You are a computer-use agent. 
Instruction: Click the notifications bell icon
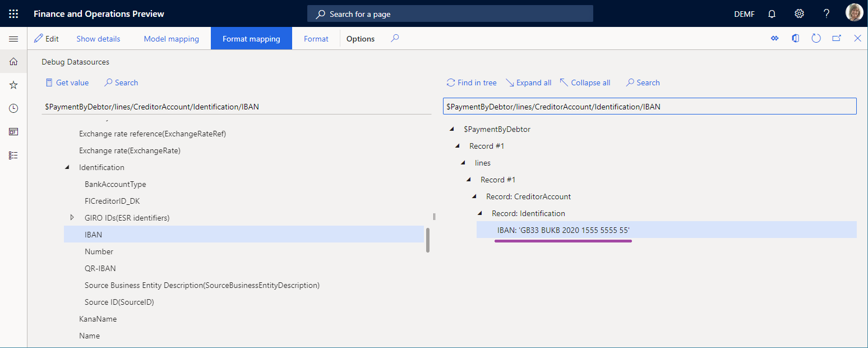[772, 13]
